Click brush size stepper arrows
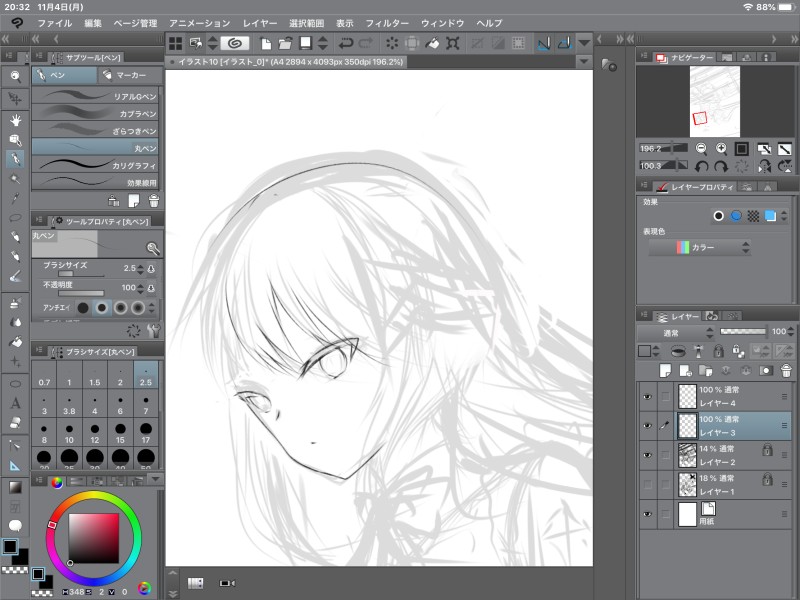800x600 pixels. point(141,268)
